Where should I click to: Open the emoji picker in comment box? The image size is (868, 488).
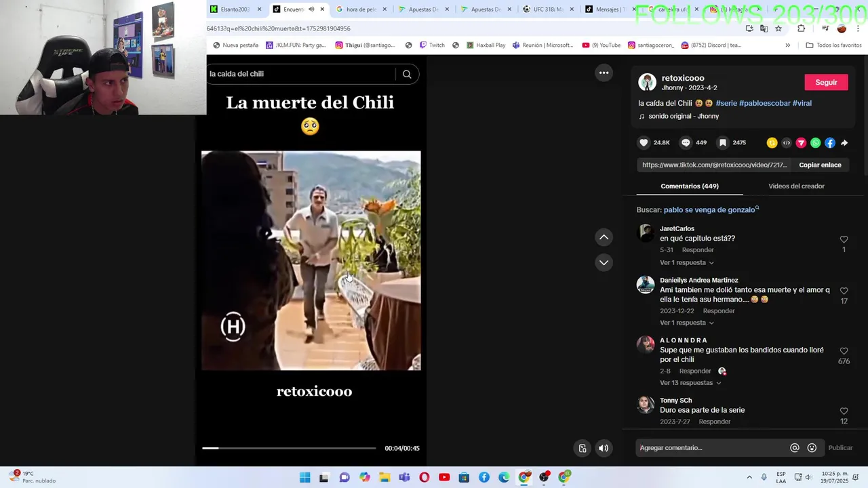(x=812, y=448)
